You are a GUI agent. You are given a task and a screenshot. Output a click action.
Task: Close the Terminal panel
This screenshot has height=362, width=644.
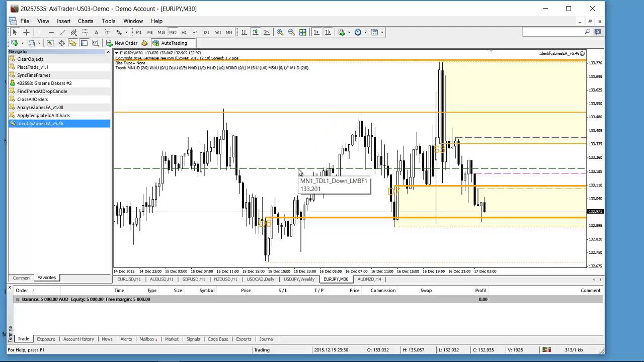(10, 288)
